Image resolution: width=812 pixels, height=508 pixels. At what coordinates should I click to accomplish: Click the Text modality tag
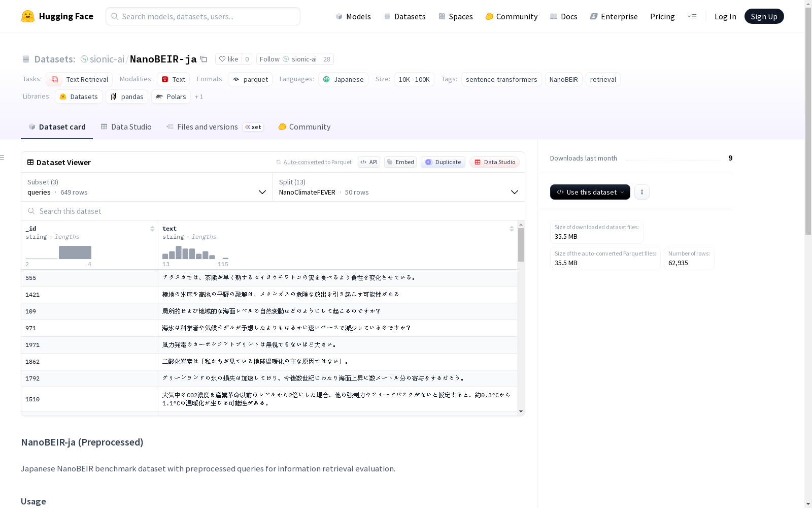tap(173, 79)
